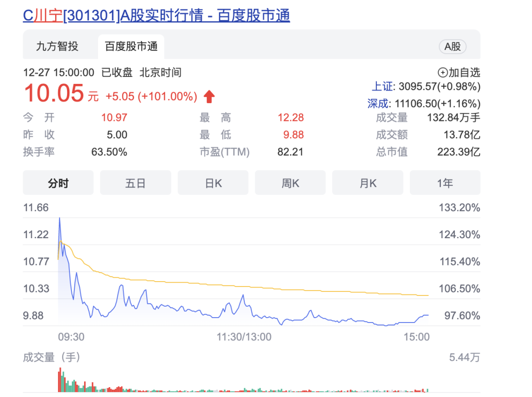532x397 pixels.
Task: Click the 11:30/13:00 time axis label
Action: [244, 337]
